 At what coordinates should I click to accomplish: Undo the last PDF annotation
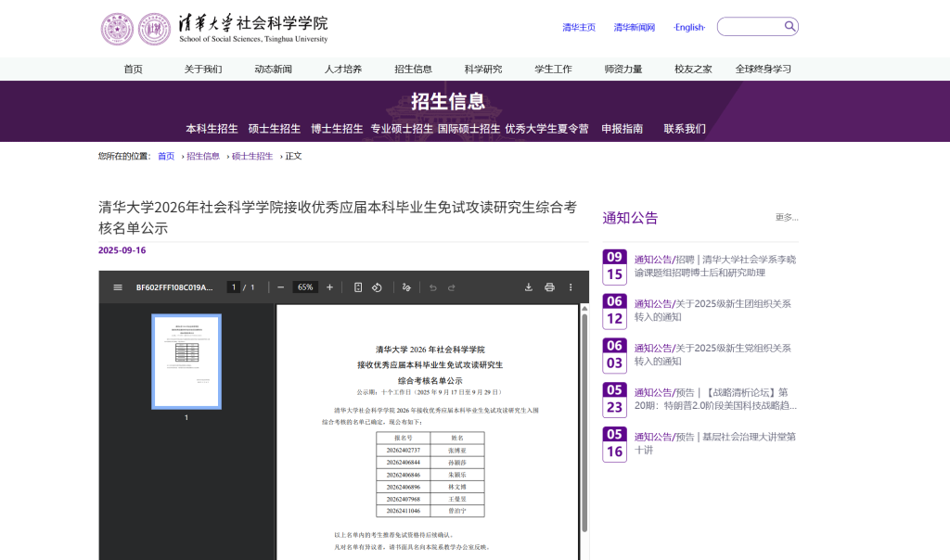tap(433, 287)
